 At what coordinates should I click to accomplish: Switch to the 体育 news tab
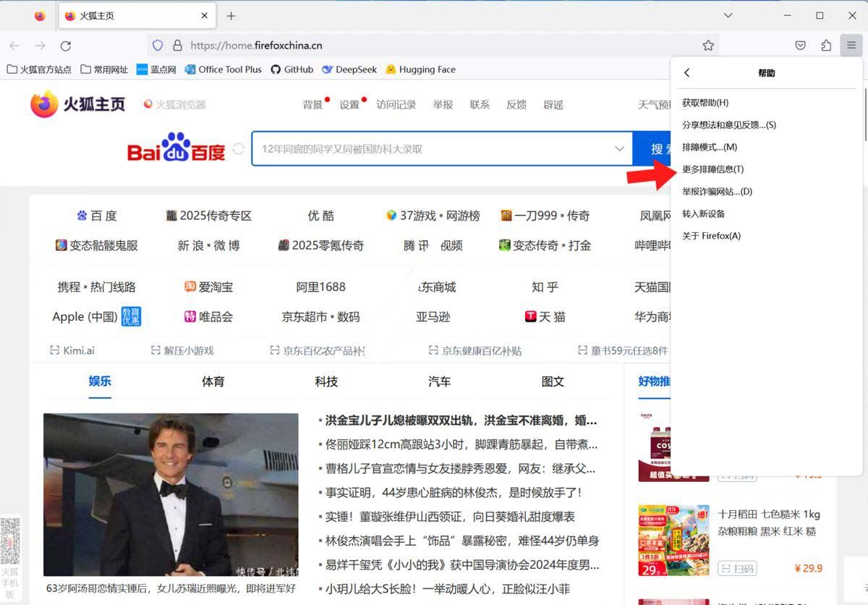213,381
